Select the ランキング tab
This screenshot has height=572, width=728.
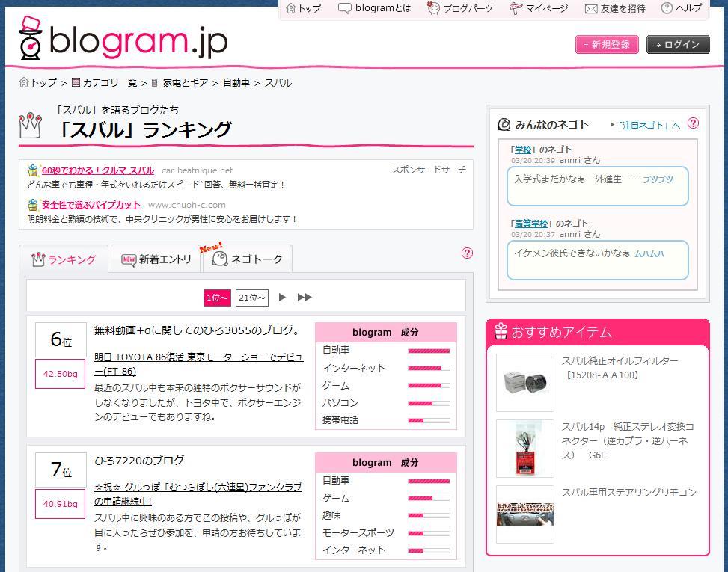tap(64, 259)
